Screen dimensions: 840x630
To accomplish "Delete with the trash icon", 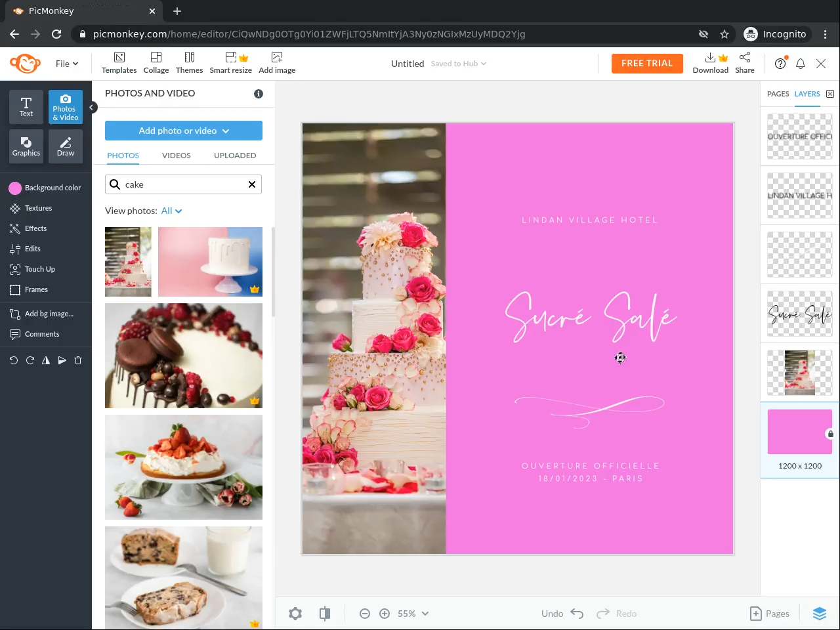I will pos(78,360).
